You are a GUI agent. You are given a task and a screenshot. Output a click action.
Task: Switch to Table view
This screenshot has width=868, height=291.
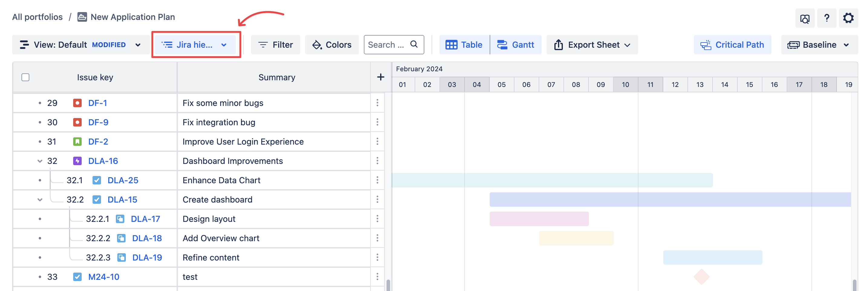click(464, 45)
